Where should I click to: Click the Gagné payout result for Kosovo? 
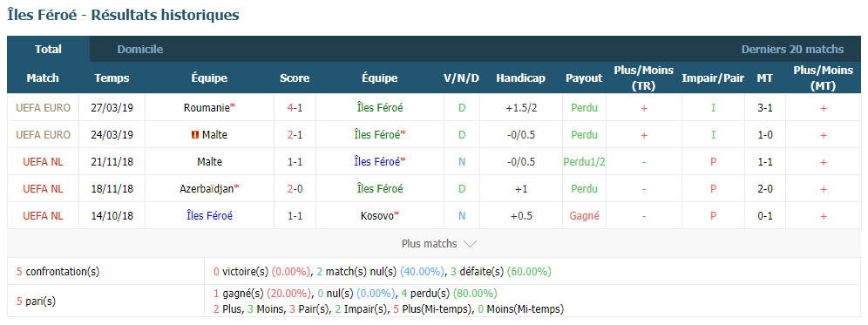[584, 216]
